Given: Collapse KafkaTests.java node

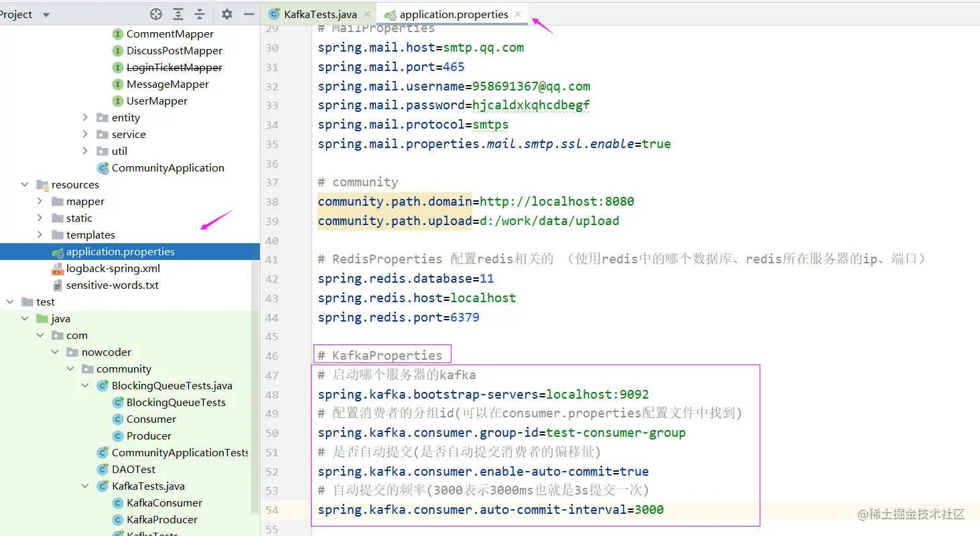Looking at the screenshot, I should point(85,486).
